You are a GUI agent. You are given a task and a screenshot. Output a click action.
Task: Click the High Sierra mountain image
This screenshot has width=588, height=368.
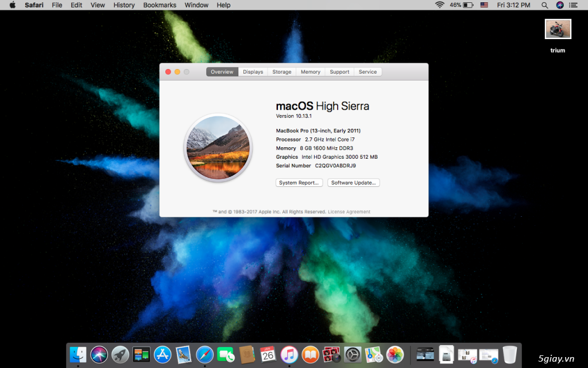218,148
